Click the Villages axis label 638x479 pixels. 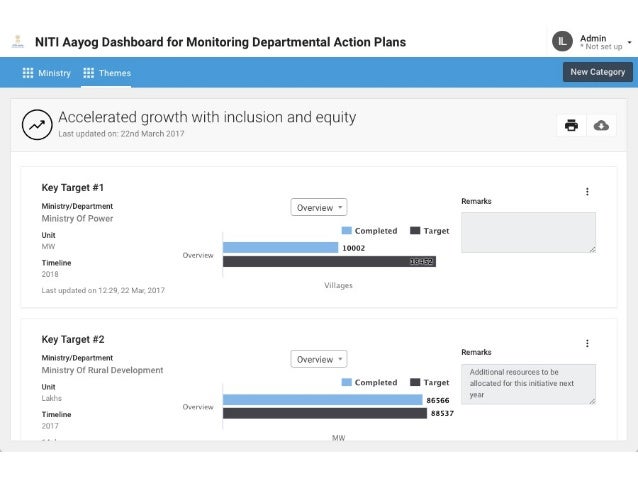338,285
